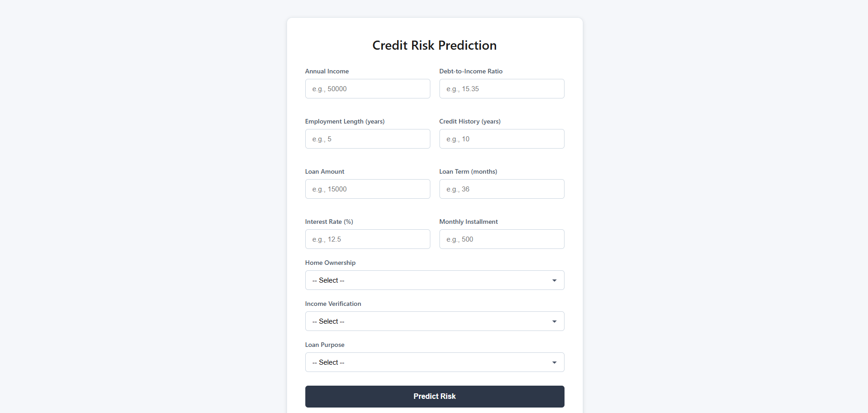Expand the Income Verification dropdown
Viewport: 868px width, 413px height.
(434, 321)
